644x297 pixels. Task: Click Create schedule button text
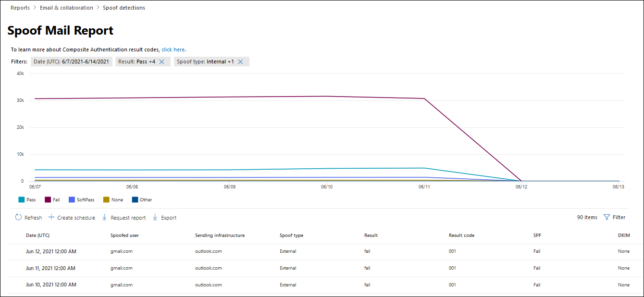(76, 218)
